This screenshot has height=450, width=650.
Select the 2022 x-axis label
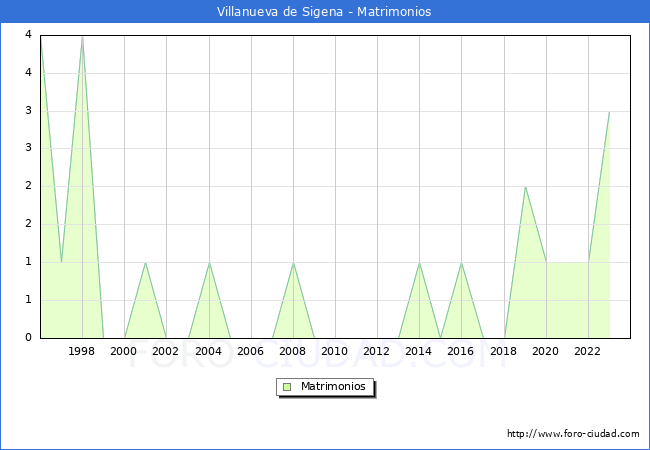pyautogui.click(x=588, y=351)
